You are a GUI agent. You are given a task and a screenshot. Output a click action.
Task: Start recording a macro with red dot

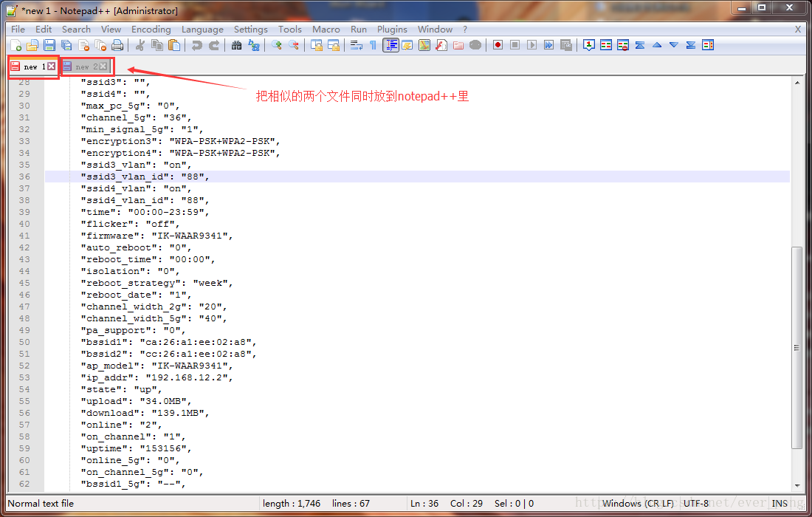498,45
